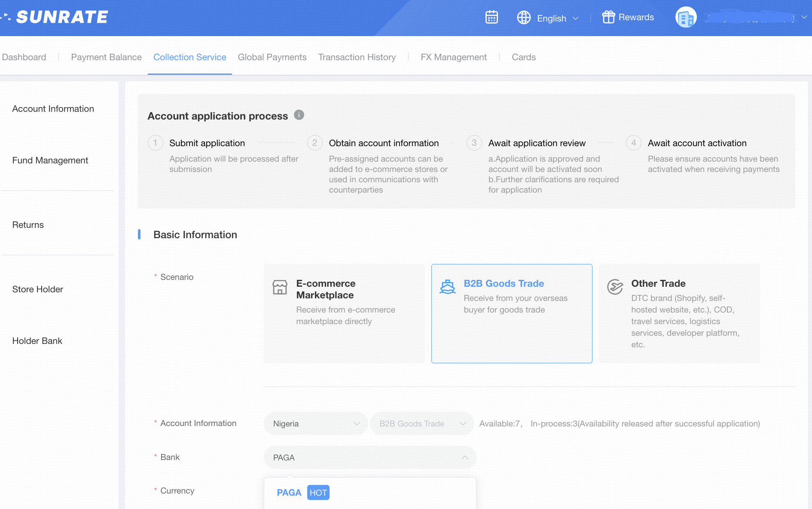Open the Nigeria country dropdown

(316, 423)
